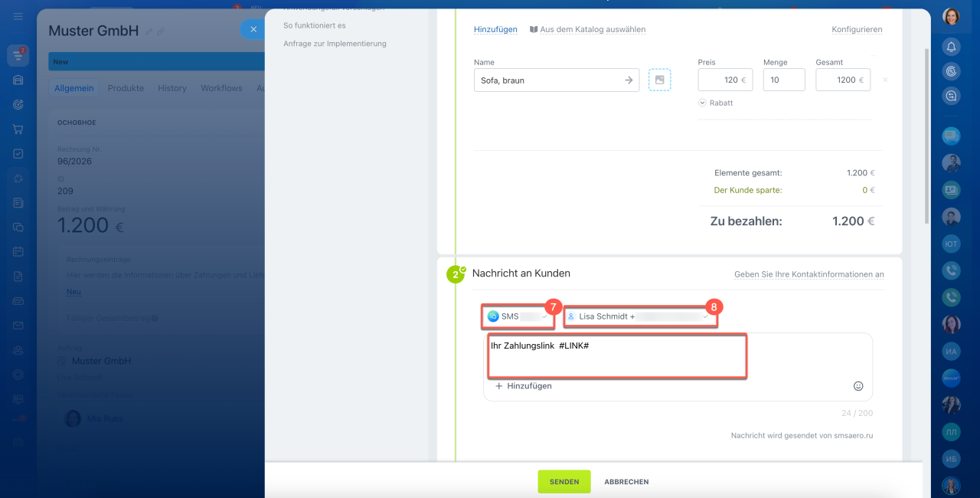Open the chat bubbles icon in sidebar
The height and width of the screenshot is (498, 980).
tap(18, 227)
